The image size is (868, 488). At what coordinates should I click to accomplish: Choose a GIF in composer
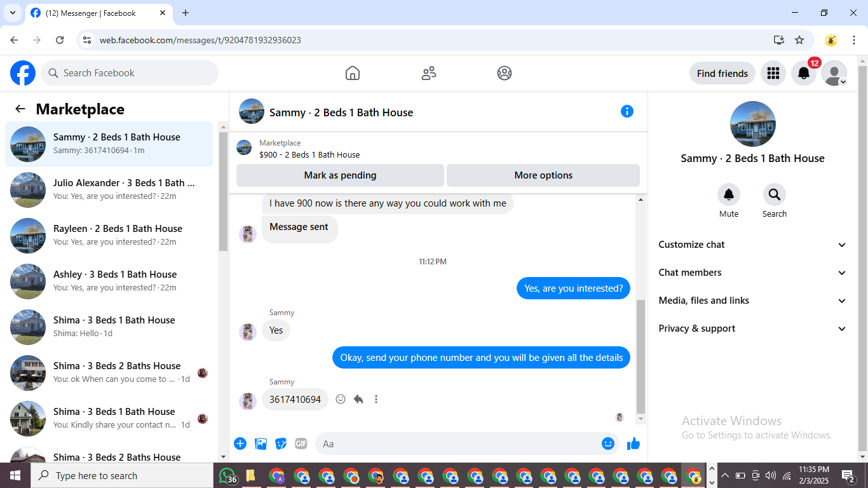coord(301,444)
